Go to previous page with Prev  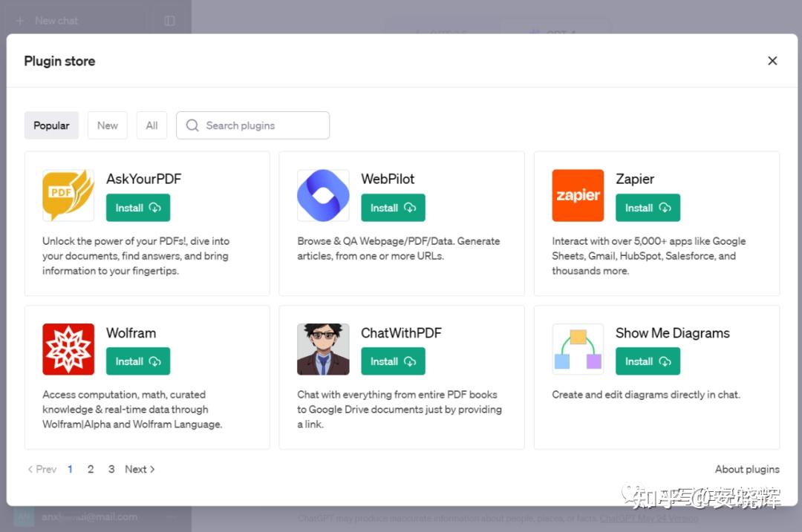coord(42,469)
